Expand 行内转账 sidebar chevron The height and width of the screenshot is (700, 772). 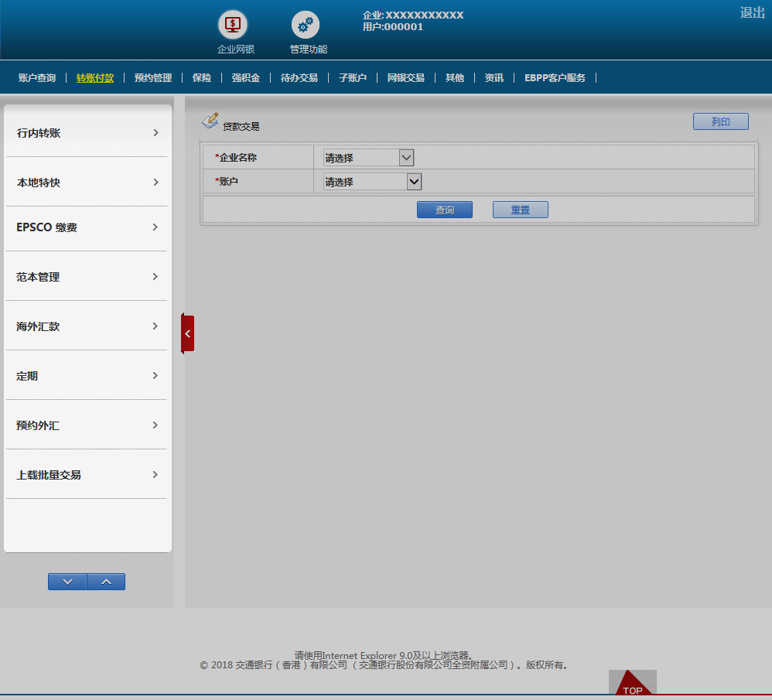pos(155,133)
